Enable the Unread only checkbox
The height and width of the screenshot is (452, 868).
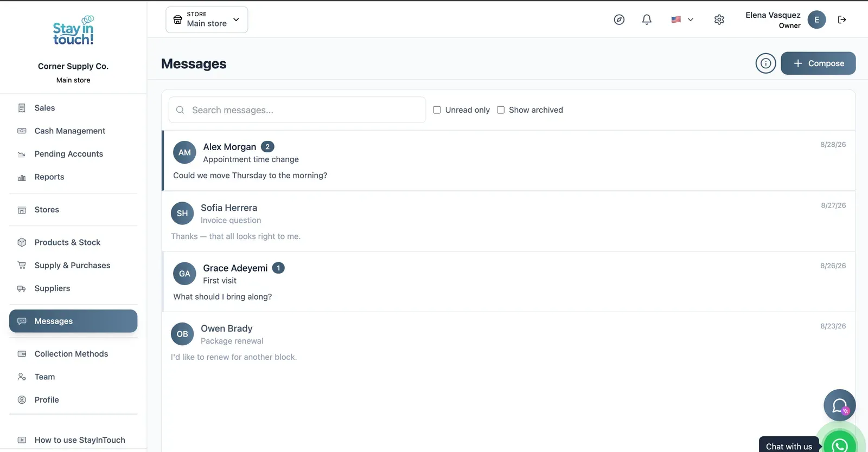point(437,110)
